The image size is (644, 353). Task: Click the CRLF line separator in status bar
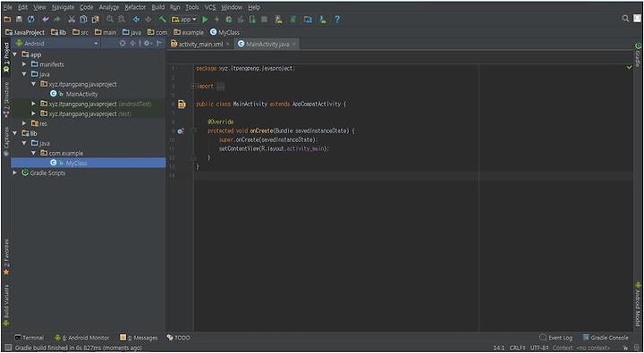point(517,348)
